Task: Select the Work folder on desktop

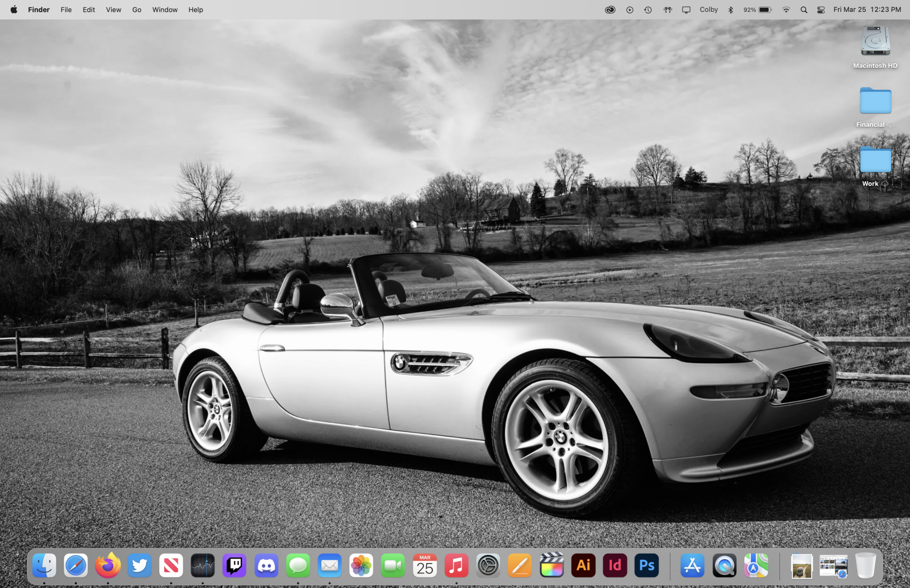Action: 875,160
